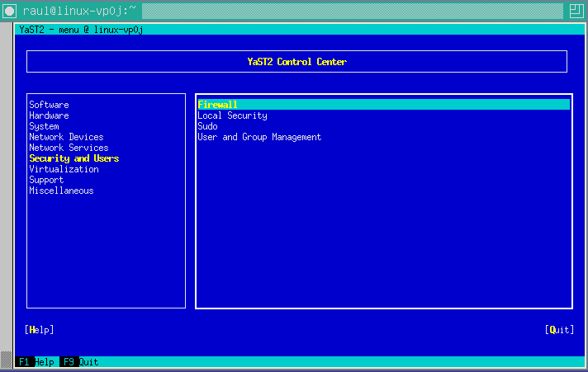The image size is (588, 372).
Task: Click the raul@linux-vp0j title bar text
Action: pyautogui.click(x=79, y=11)
